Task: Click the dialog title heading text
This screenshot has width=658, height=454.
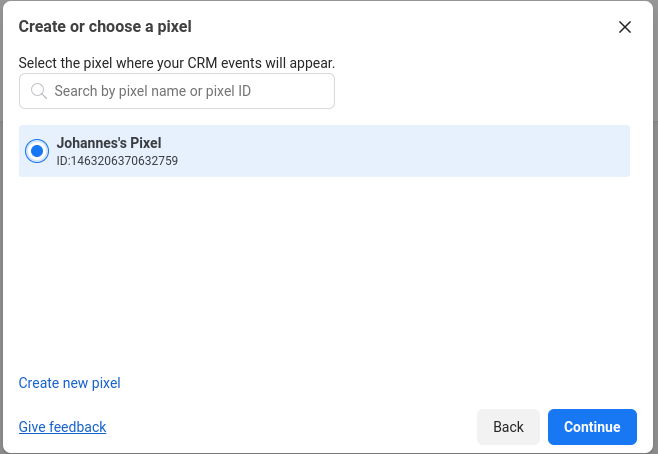Action: point(105,26)
